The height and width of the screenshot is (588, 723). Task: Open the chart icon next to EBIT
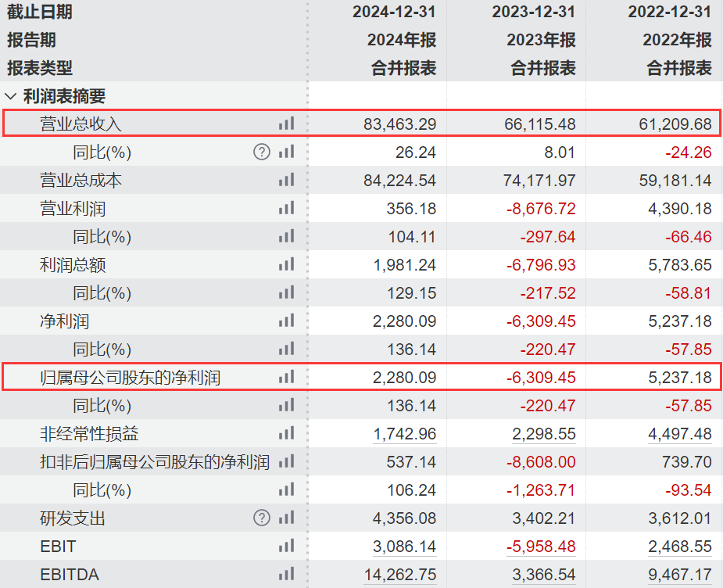(286, 547)
